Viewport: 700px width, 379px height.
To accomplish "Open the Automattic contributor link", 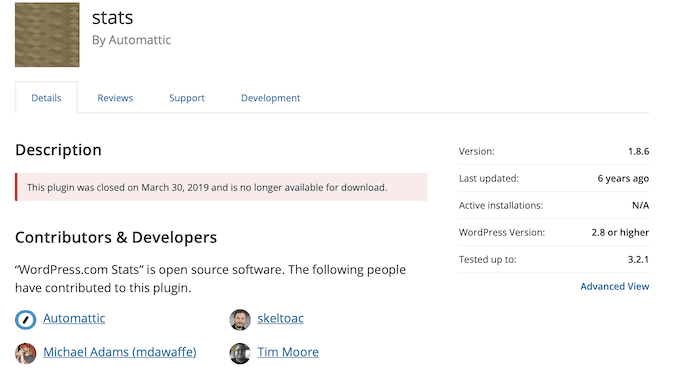I will coord(74,318).
